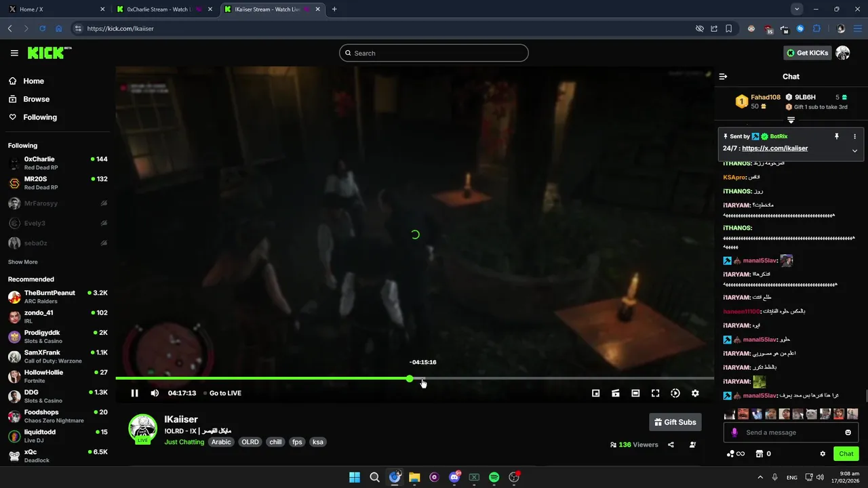Reload the page in browser
Screen dimensions: 868x488
42,28
